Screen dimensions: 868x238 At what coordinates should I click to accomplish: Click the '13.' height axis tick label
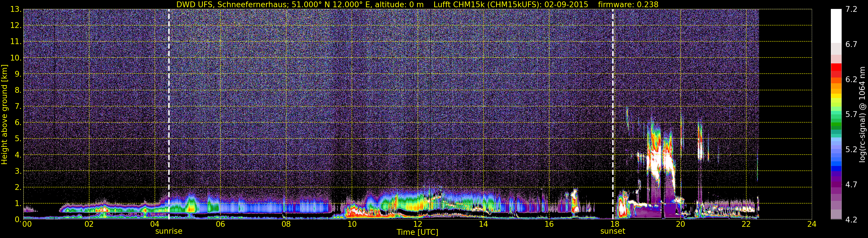point(16,9)
